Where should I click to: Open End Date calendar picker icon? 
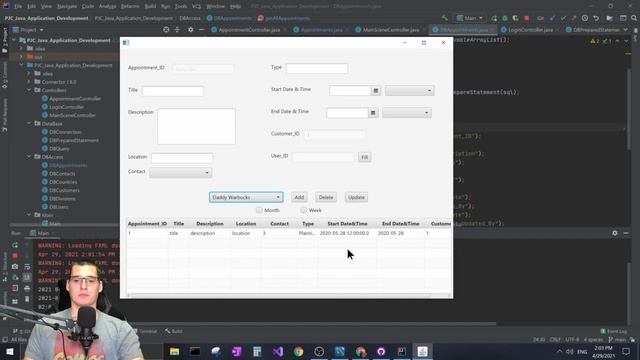(373, 113)
